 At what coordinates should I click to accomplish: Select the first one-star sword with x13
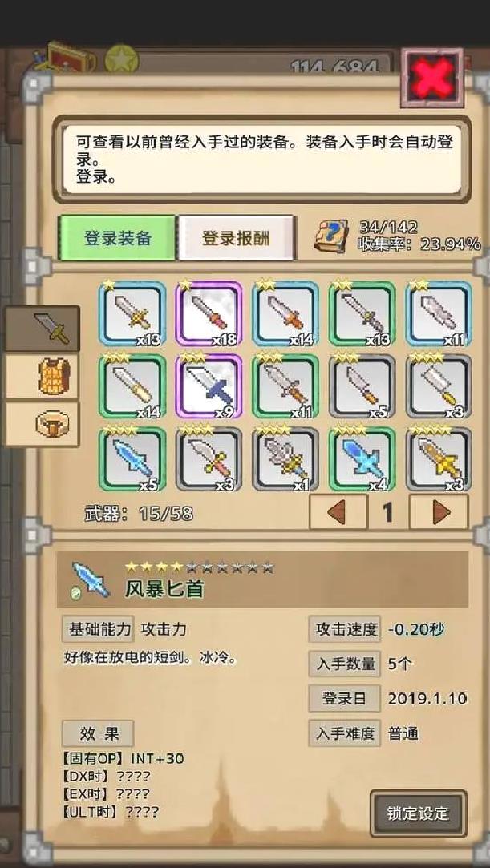pos(132,314)
